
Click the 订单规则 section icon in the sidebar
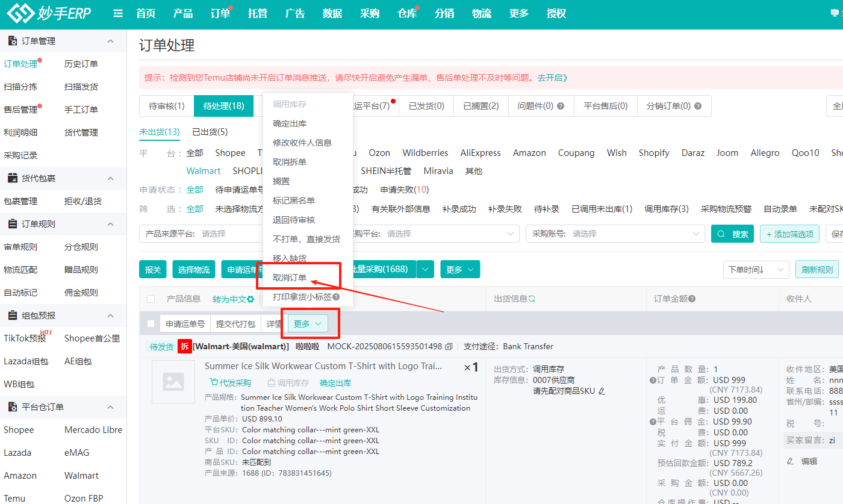pos(12,224)
